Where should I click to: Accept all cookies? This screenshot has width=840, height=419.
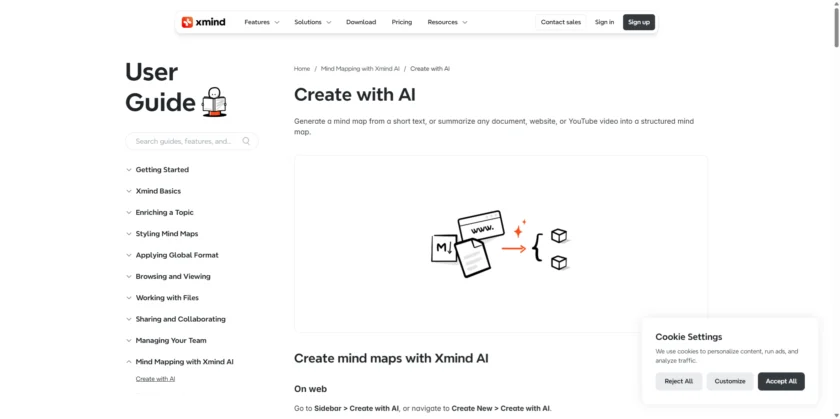781,381
